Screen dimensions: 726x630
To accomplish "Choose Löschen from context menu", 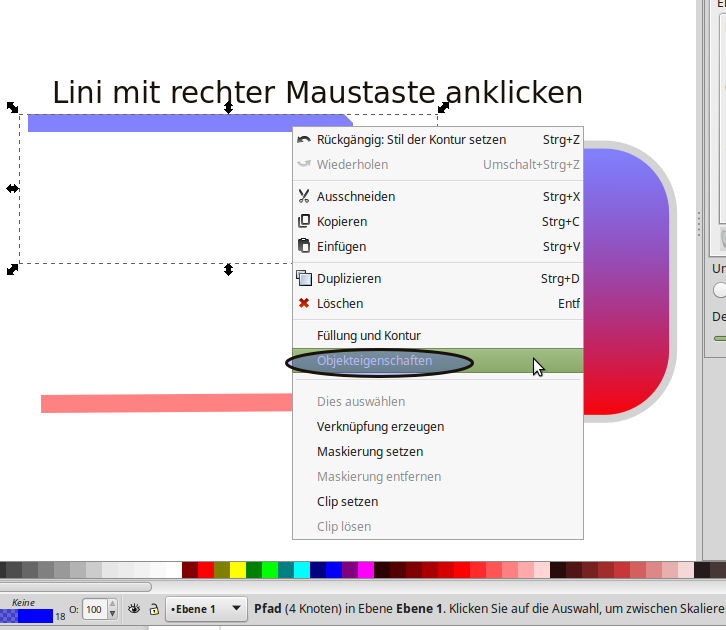I will tap(438, 304).
